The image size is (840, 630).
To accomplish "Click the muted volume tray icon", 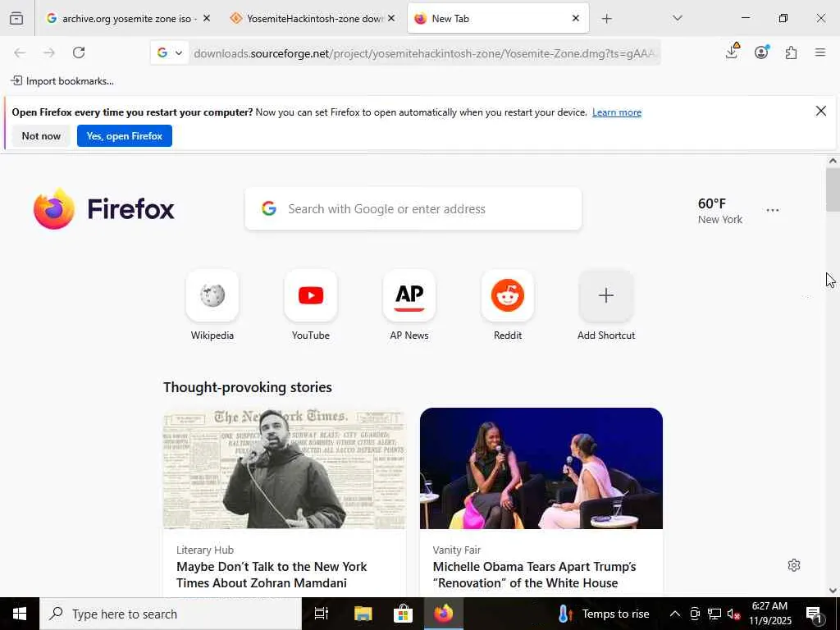I will click(734, 614).
